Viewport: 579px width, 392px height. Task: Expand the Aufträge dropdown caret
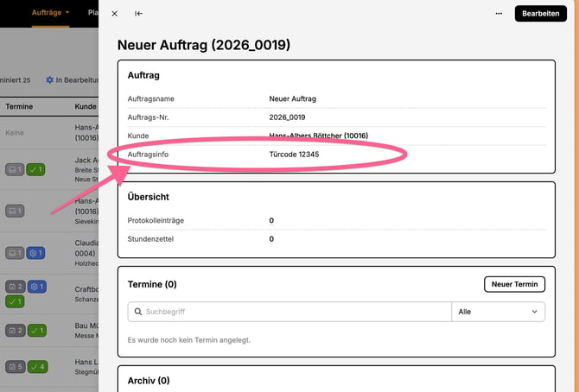click(x=67, y=13)
